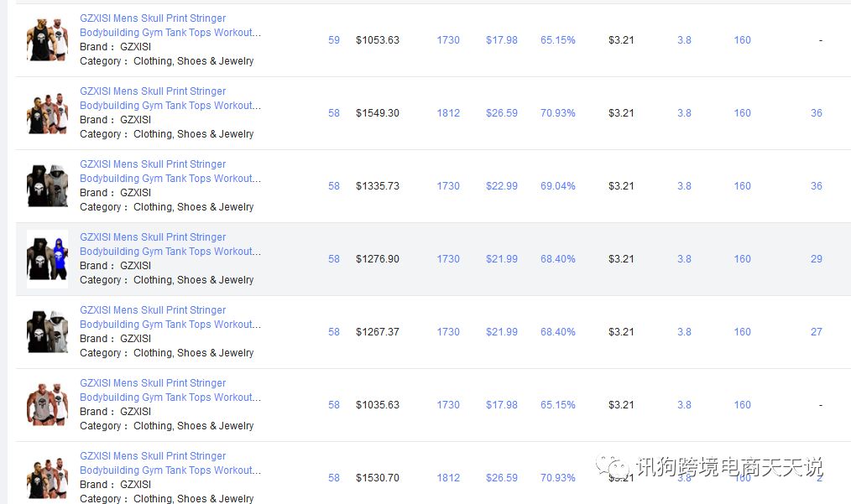
Task: Click 1812 link in the $1549.30 row
Action: (x=448, y=113)
